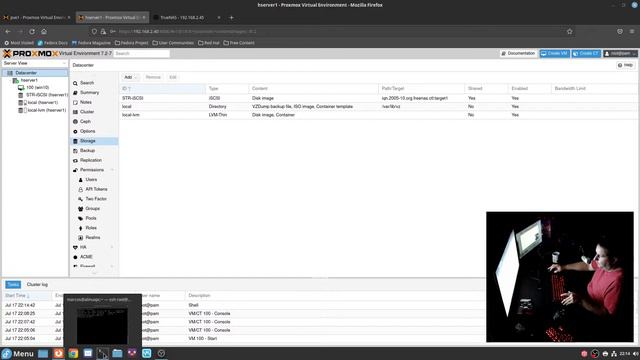This screenshot has width=640, height=360.
Task: Click the HA heart icon
Action: point(75,247)
